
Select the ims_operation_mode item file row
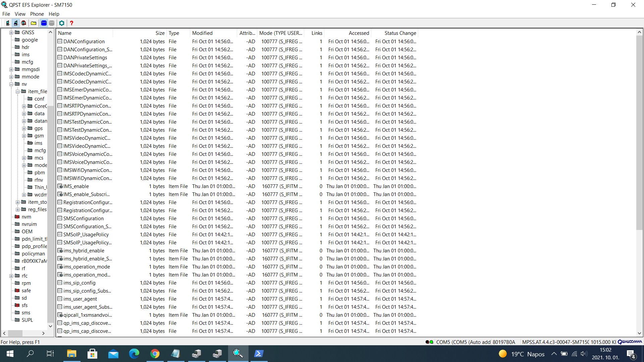(x=237, y=267)
